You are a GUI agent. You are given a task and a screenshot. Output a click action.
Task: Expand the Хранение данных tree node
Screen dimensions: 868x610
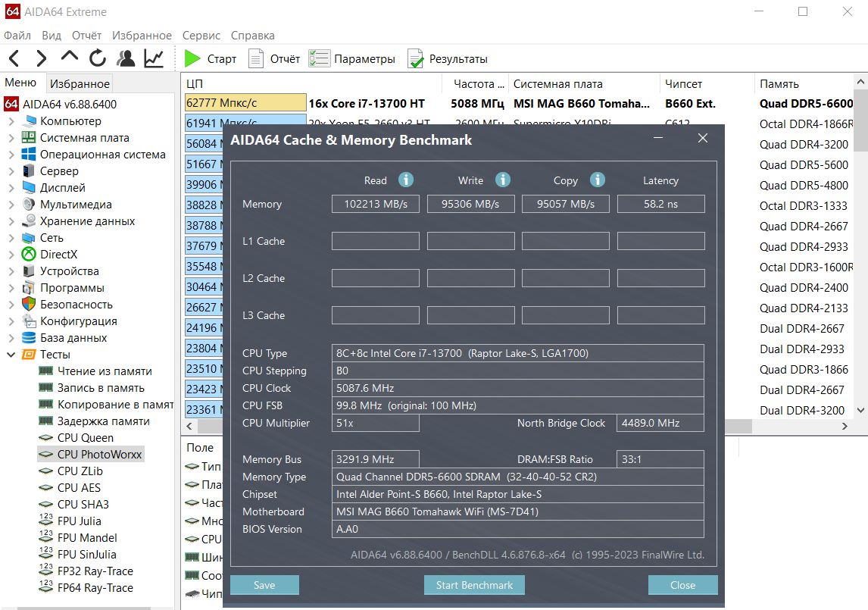11,221
